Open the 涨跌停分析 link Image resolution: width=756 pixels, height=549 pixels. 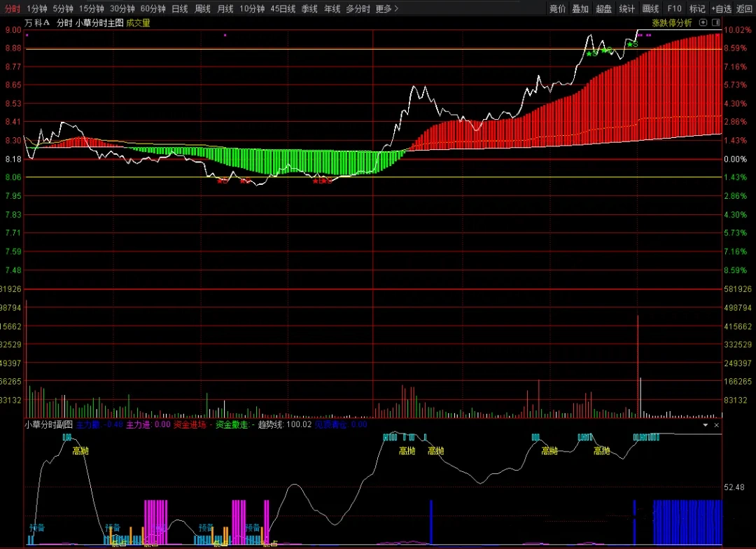(671, 22)
